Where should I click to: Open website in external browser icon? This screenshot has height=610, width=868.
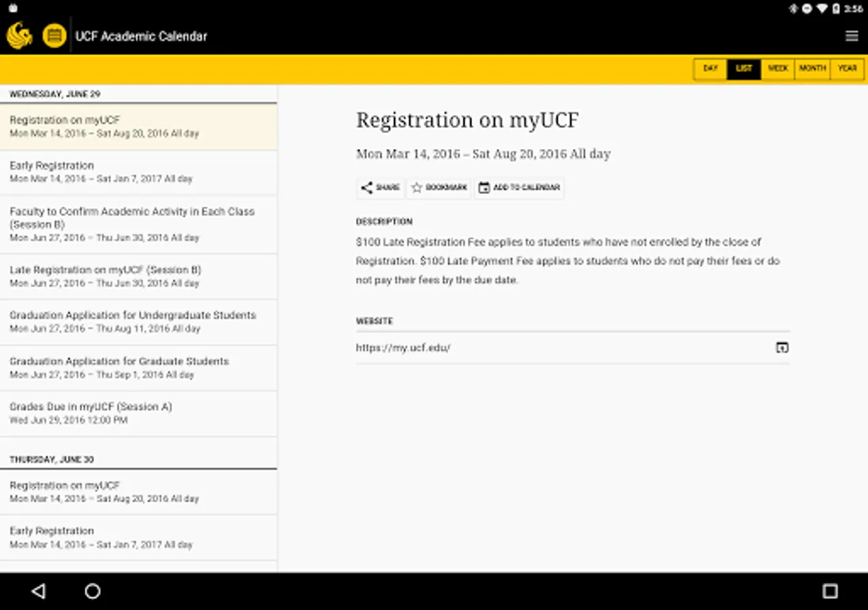(x=782, y=348)
